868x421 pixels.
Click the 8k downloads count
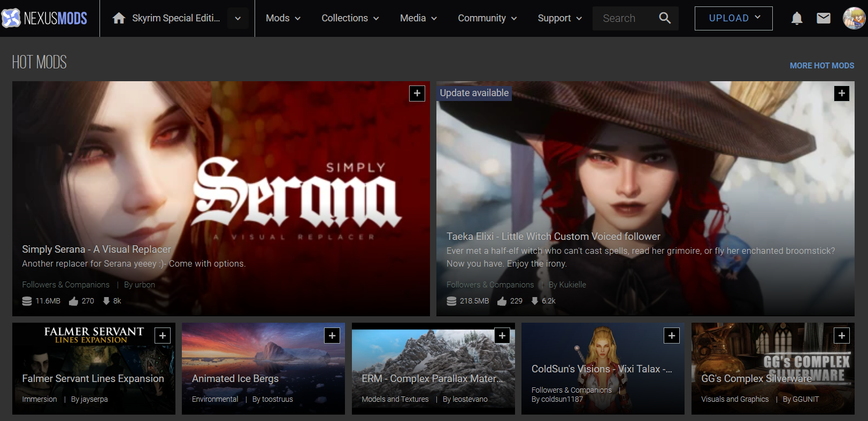pos(117,301)
